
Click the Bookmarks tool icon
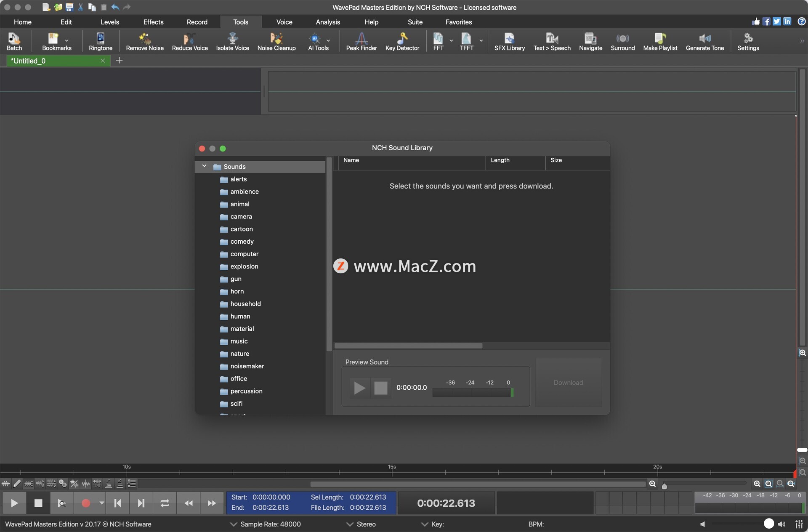(x=53, y=38)
